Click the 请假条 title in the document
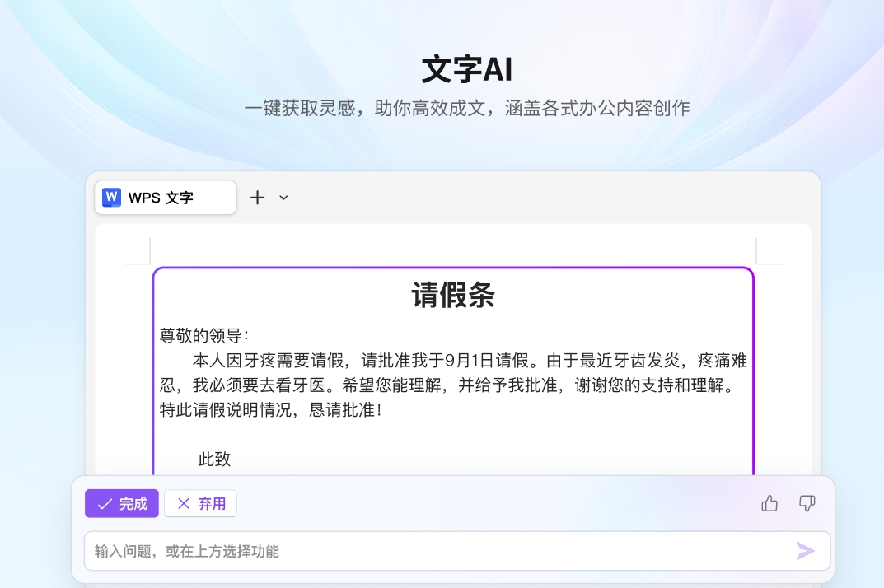The height and width of the screenshot is (588, 884). pyautogui.click(x=452, y=296)
